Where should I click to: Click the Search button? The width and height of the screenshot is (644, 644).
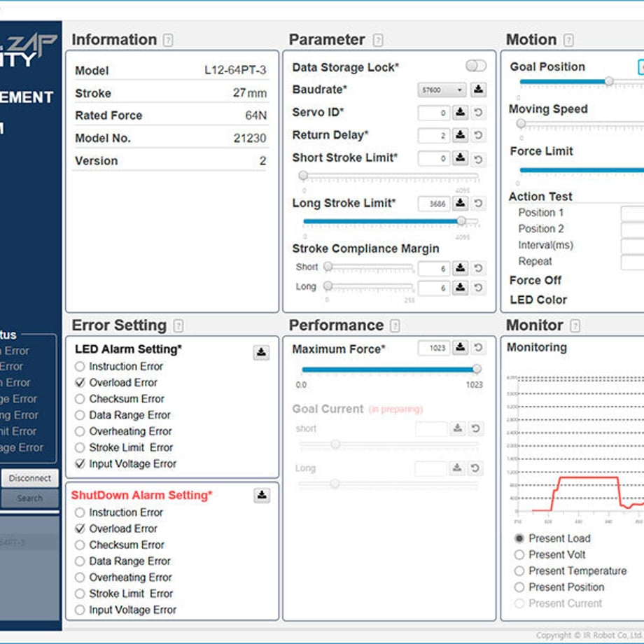[30, 498]
